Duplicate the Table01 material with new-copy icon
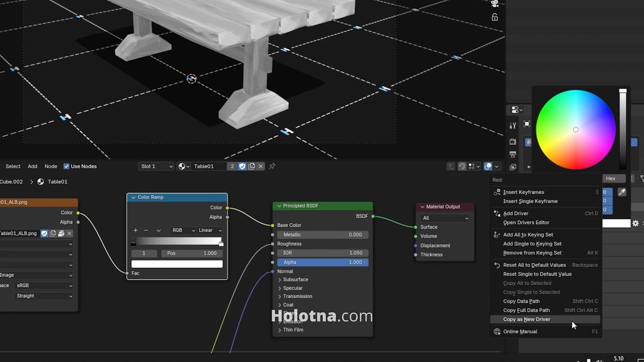Screen dimensions: 644x362 point(252,166)
